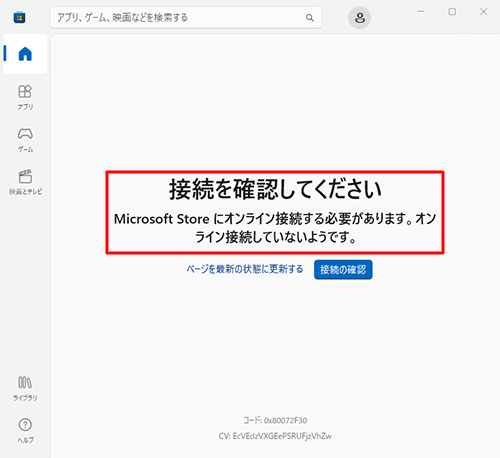Image resolution: width=500 pixels, height=458 pixels.
Task: Open the ライブラリ page
Action: tap(25, 389)
